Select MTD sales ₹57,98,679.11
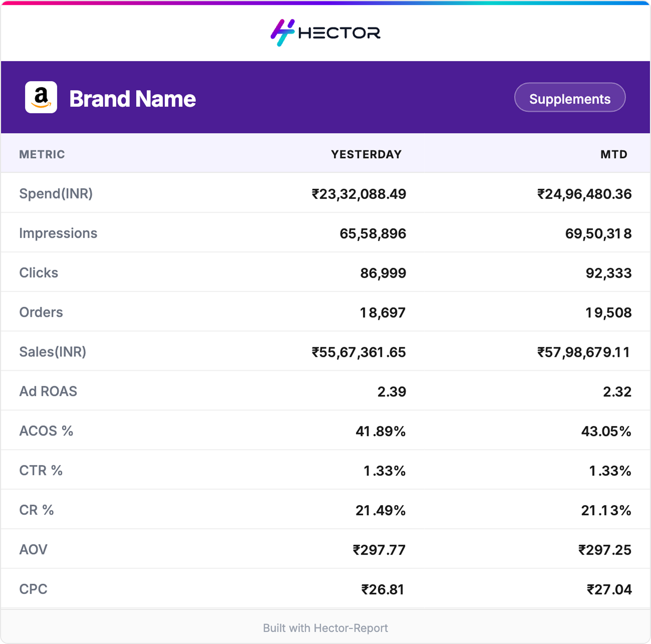This screenshot has height=644, width=651. click(x=584, y=352)
